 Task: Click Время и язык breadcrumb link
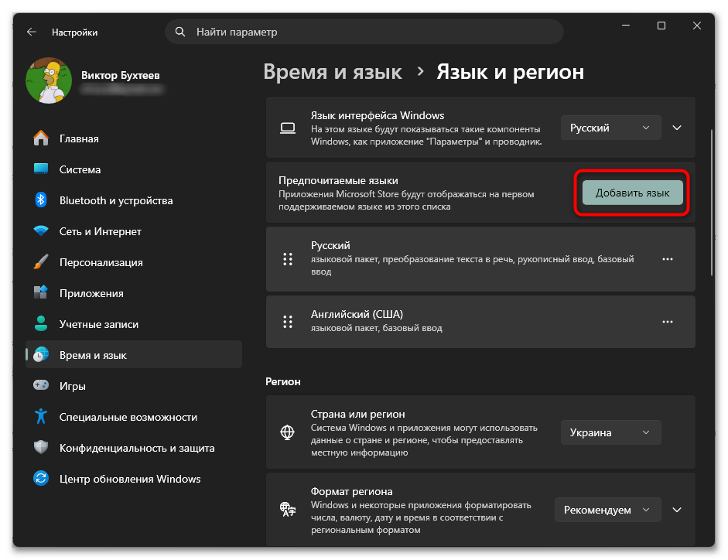click(333, 72)
